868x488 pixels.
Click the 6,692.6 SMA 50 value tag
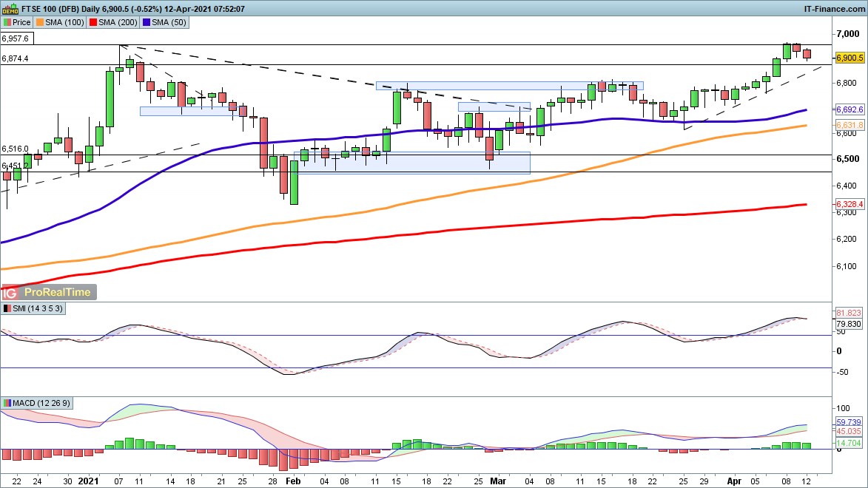pyautogui.click(x=848, y=109)
